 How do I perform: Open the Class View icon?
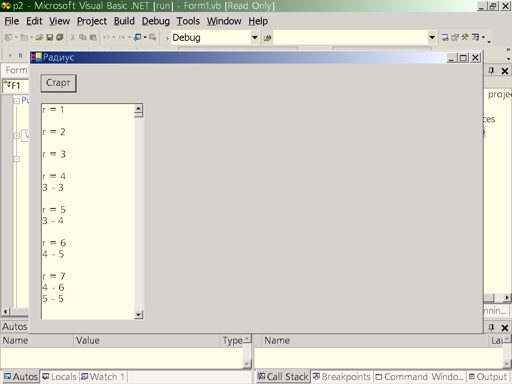click(x=475, y=37)
